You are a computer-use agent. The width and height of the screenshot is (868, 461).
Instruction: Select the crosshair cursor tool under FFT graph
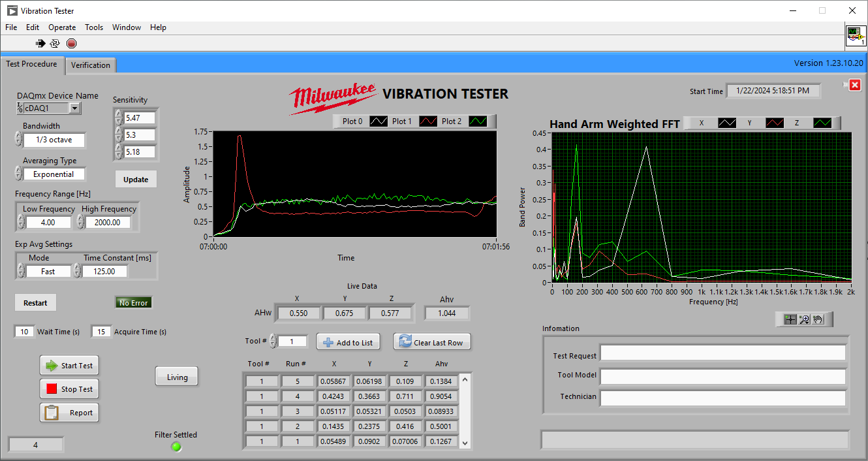[x=790, y=319]
